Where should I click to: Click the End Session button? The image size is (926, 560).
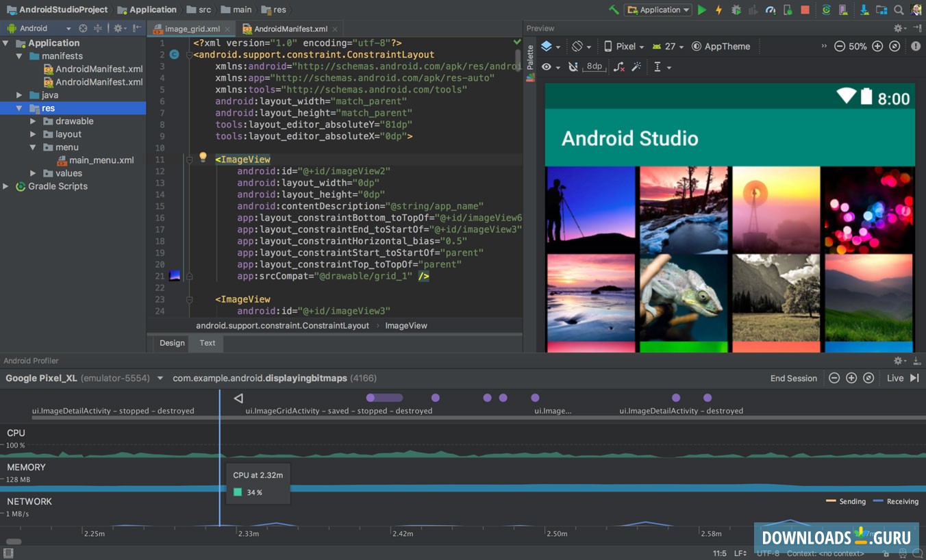pos(793,378)
